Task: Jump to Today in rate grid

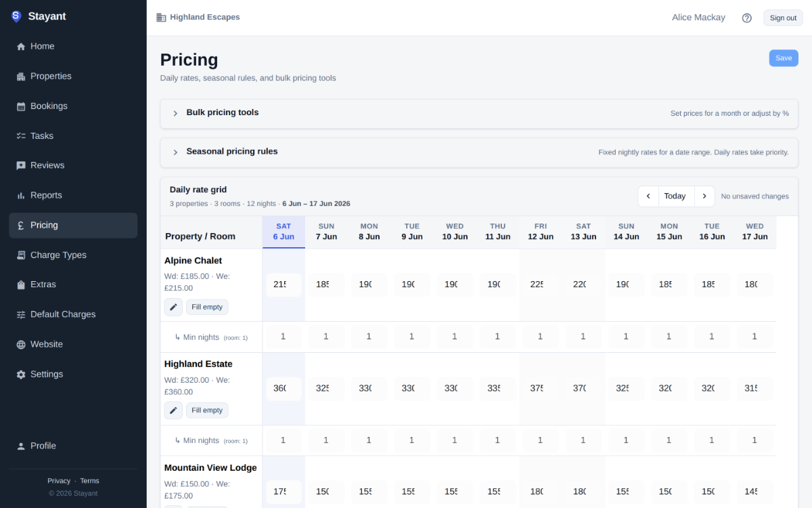Action: click(675, 196)
